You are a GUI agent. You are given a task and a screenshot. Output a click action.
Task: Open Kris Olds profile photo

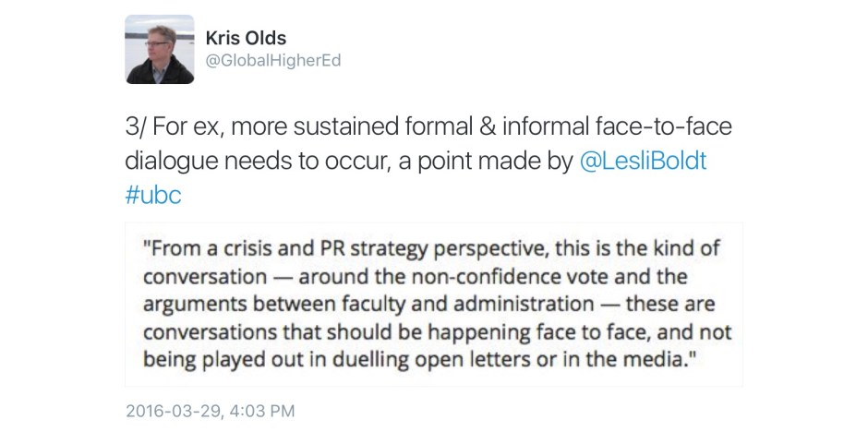tap(160, 50)
